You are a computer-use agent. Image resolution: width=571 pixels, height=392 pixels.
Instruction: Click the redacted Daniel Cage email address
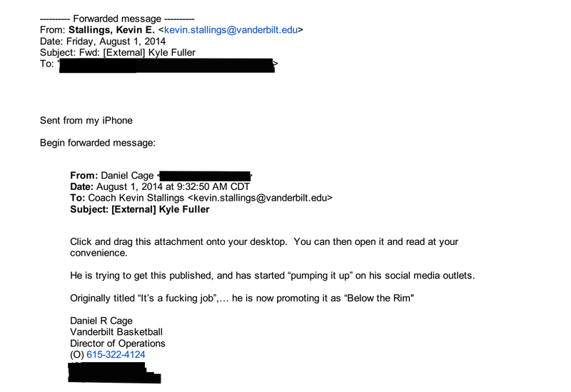pyautogui.click(x=205, y=176)
